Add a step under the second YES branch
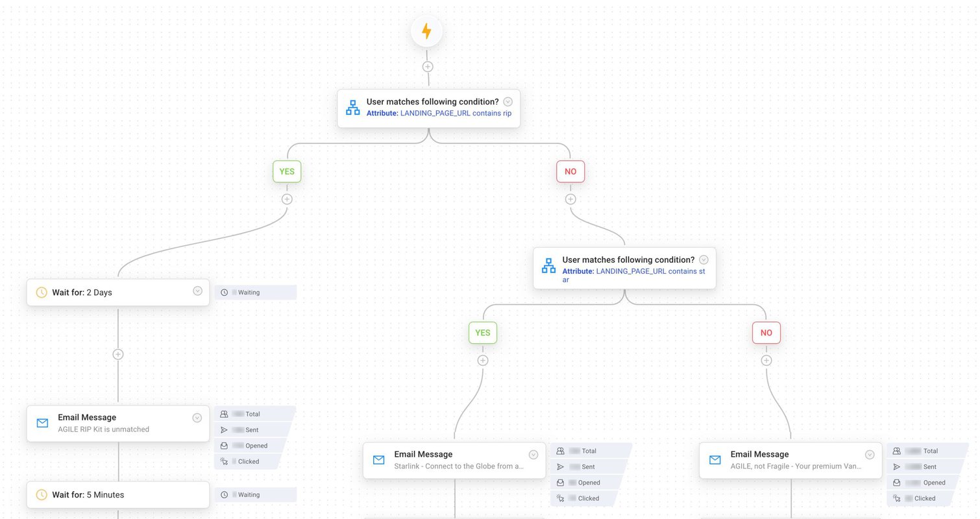 tap(482, 361)
